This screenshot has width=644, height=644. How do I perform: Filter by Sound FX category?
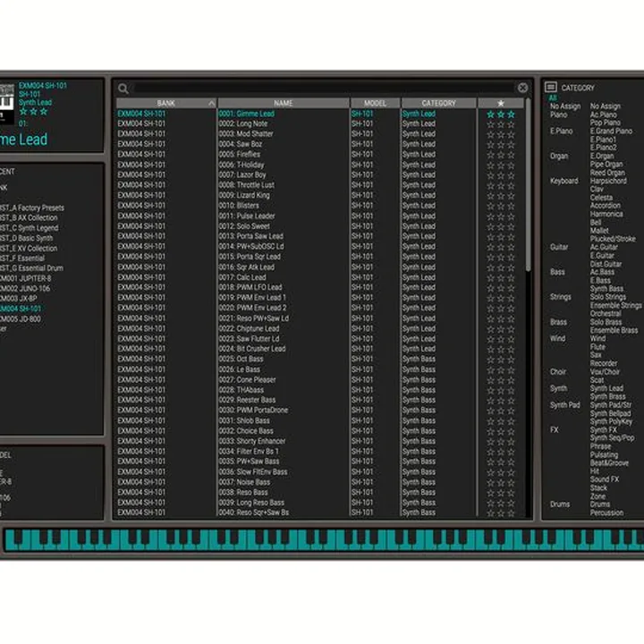(605, 479)
